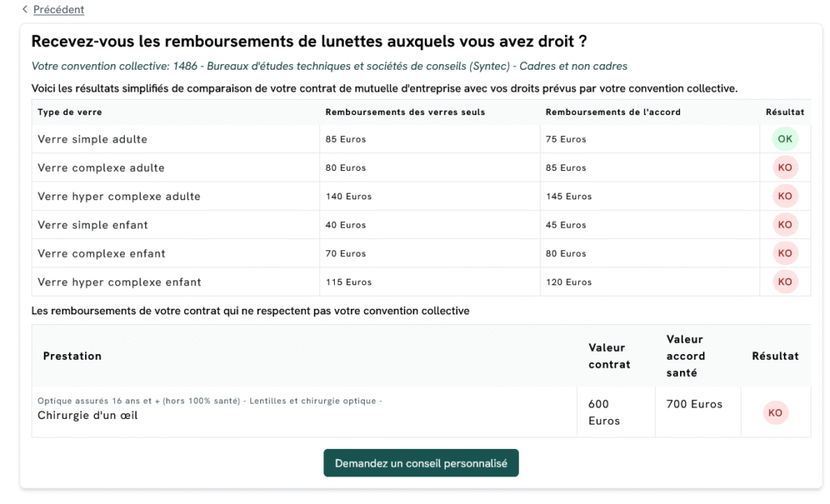Image resolution: width=830 pixels, height=504 pixels.
Task: Click the KO badge for Verre complexe enfant
Action: point(784,254)
